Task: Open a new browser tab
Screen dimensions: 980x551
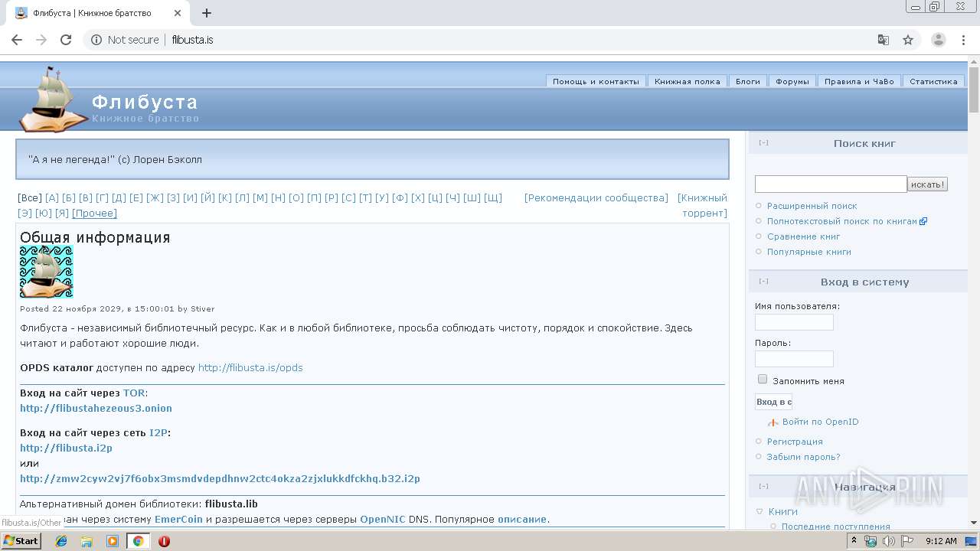Action: coord(207,13)
